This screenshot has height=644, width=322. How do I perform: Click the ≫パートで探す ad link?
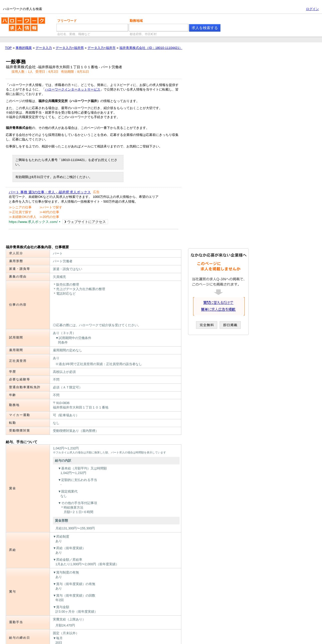pyautogui.click(x=50, y=207)
